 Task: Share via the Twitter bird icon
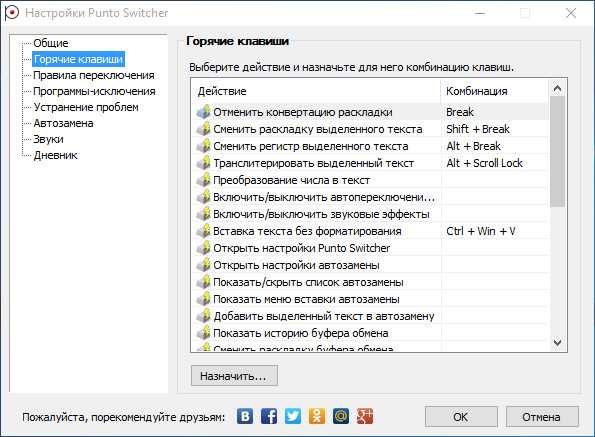(x=293, y=416)
